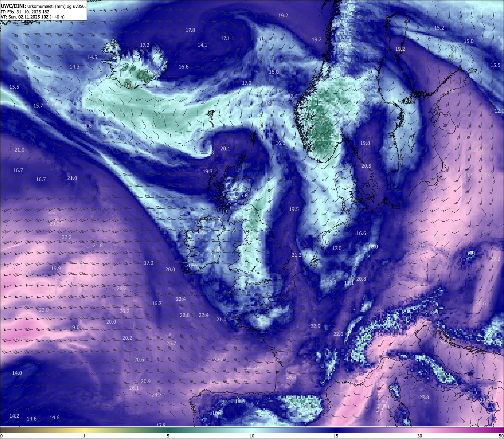
Task: Click the 22.8 value southwest of Ireland
Action: pyautogui.click(x=185, y=315)
